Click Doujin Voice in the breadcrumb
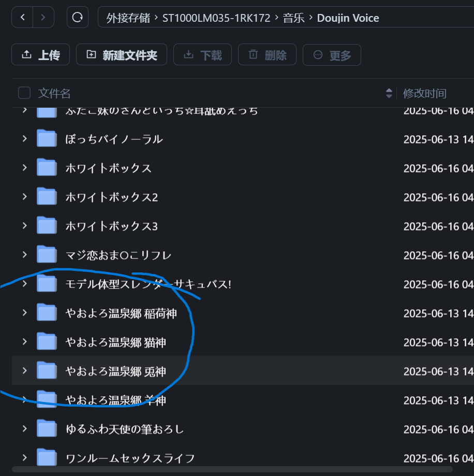This screenshot has width=474, height=476. [348, 18]
